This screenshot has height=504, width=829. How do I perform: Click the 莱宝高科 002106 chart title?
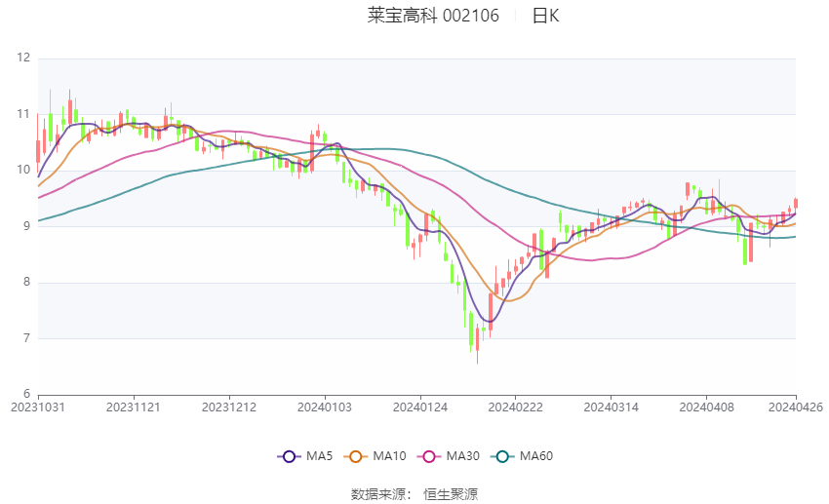pos(433,16)
